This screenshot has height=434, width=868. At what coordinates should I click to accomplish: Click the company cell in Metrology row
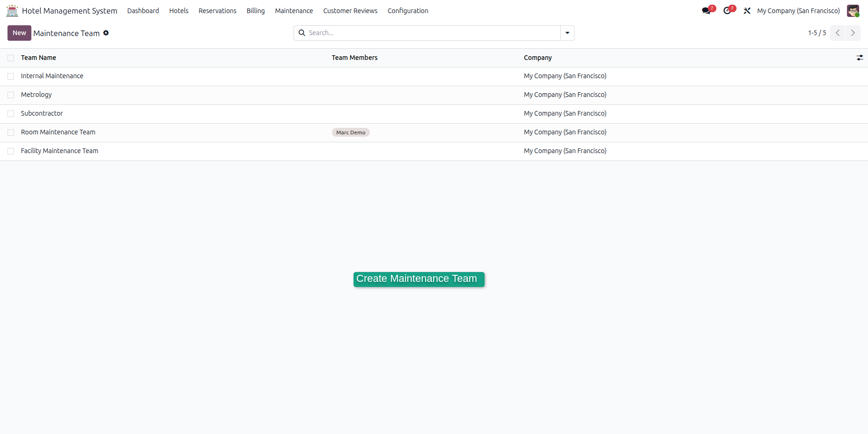tap(565, 95)
